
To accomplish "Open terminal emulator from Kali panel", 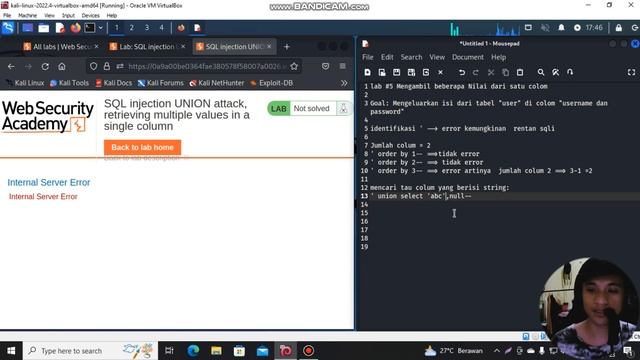I will [90, 28].
